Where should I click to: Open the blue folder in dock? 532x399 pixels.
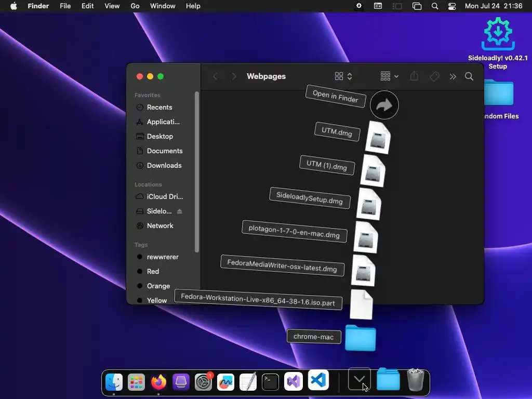(x=388, y=379)
